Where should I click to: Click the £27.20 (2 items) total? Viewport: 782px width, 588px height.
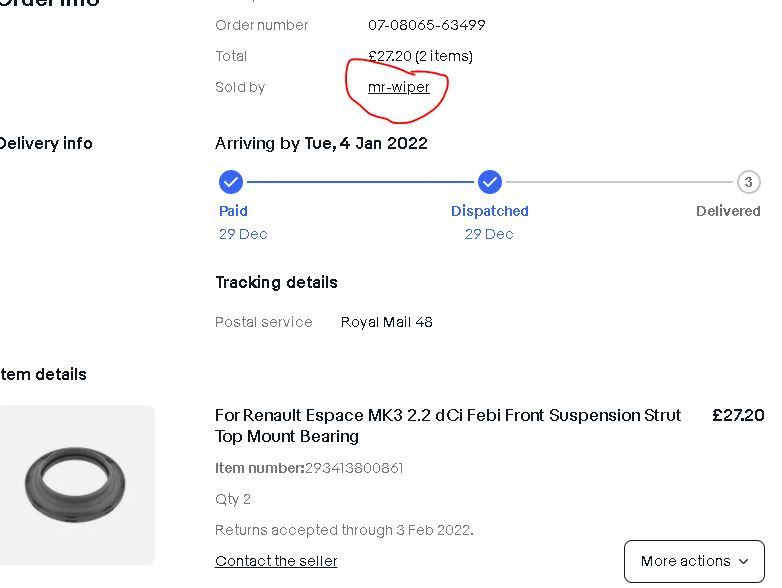[420, 56]
